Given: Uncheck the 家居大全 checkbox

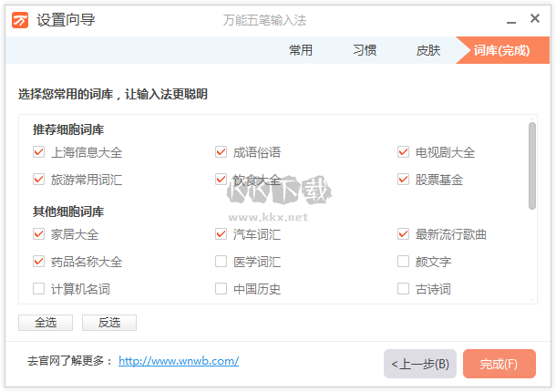Looking at the screenshot, I should [38, 234].
